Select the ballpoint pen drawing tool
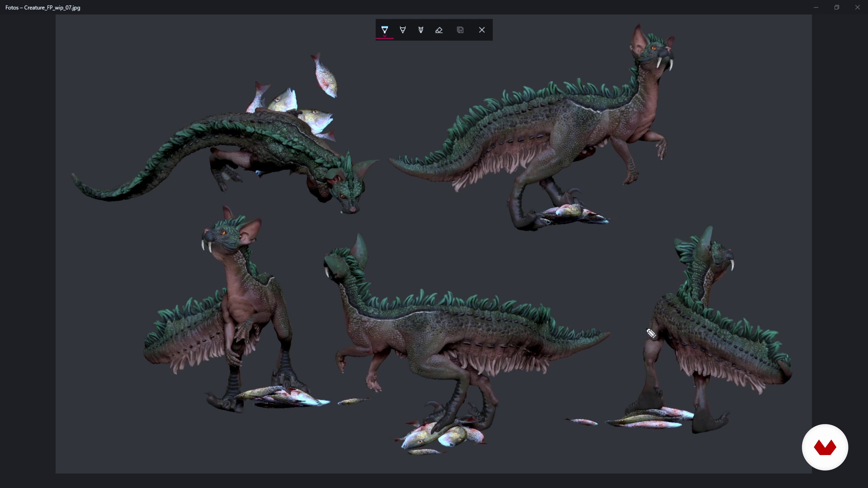Image resolution: width=868 pixels, height=488 pixels. tap(384, 30)
